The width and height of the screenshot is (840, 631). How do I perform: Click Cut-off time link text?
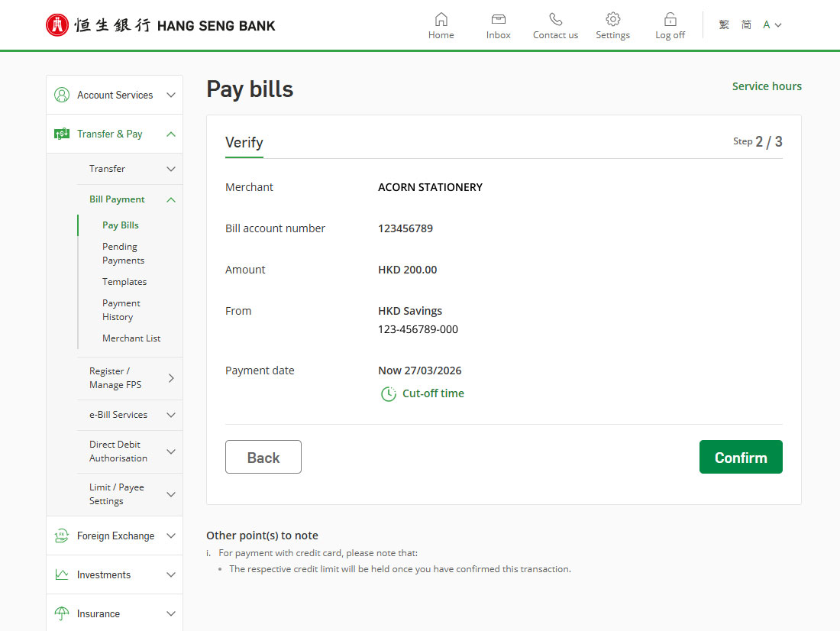point(434,393)
